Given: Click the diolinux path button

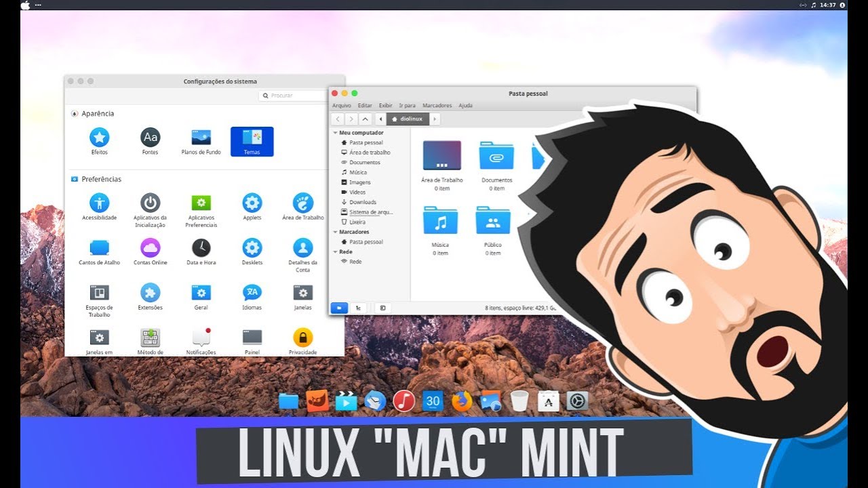Looking at the screenshot, I should coord(408,119).
